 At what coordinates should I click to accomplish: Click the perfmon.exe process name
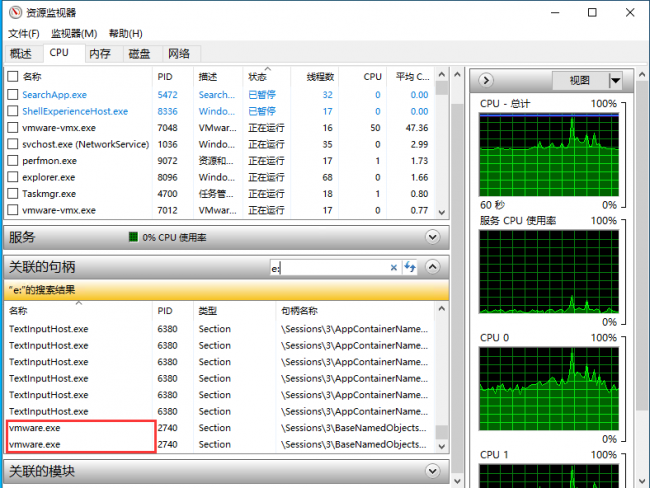coord(49,160)
